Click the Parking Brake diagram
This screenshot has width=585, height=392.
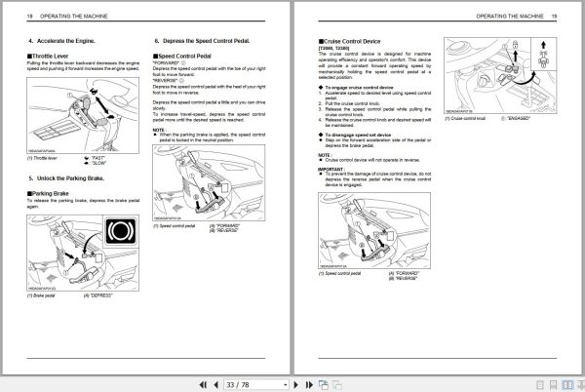pyautogui.click(x=83, y=253)
